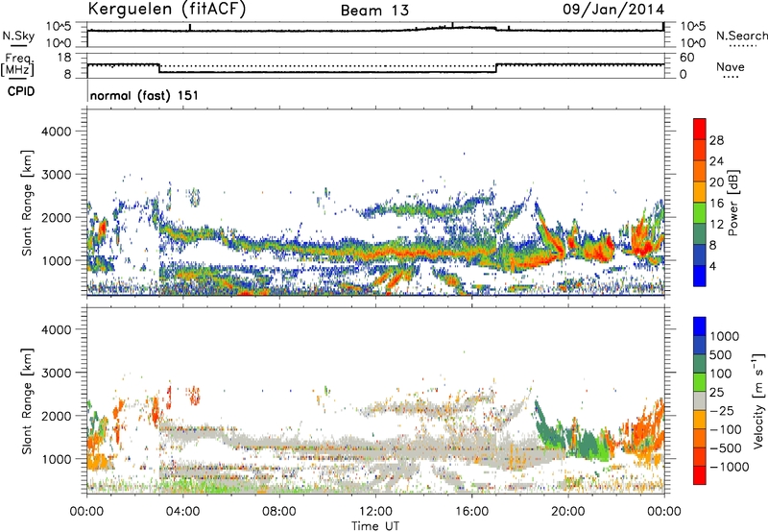Click the '-1000' velocity colorbar tick
The height and width of the screenshot is (532, 768).
[x=730, y=467]
